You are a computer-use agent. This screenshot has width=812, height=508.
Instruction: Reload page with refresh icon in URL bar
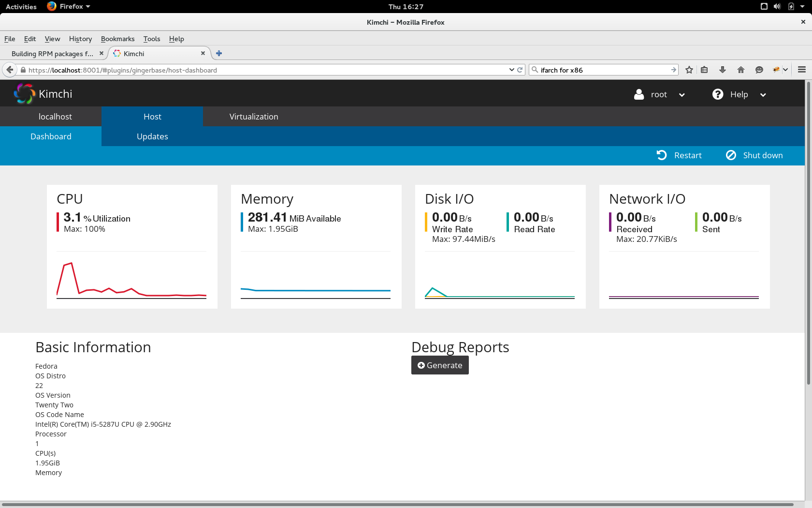[x=520, y=70]
